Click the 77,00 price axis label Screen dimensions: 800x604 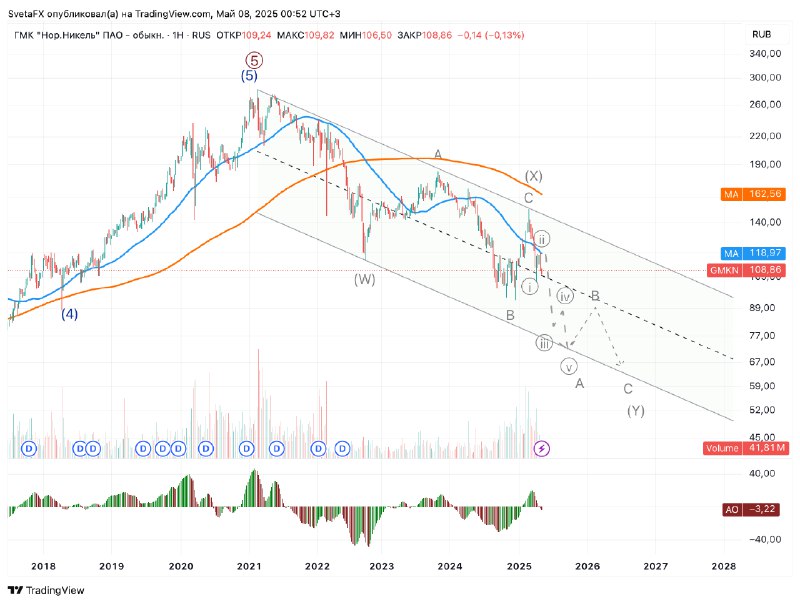[762, 336]
